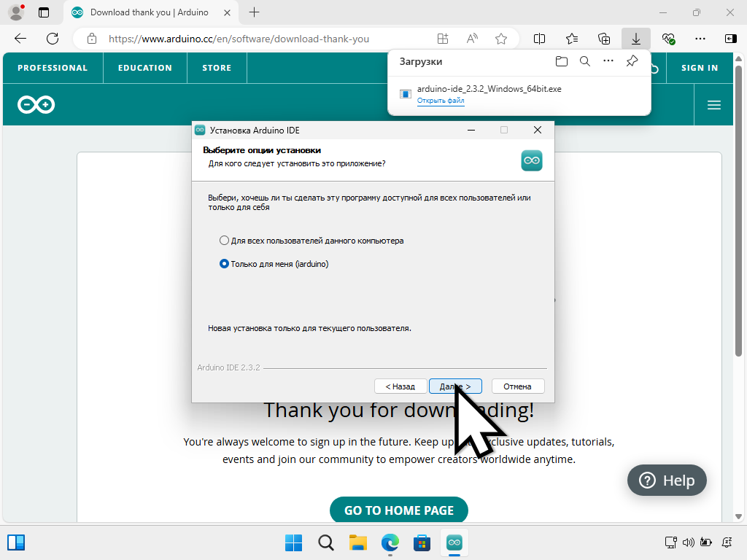Open the STORE nav tab
Viewport: 747px width, 560px height.
217,68
